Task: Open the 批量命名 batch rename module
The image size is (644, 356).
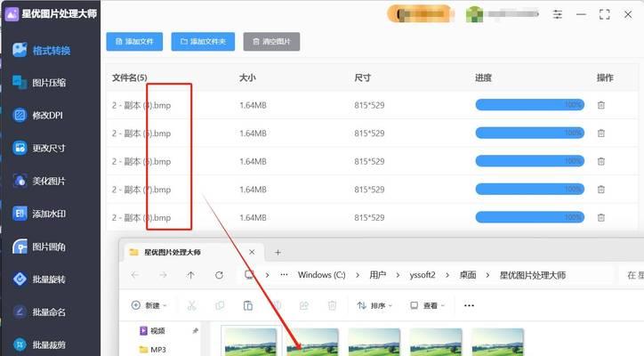Action: (x=39, y=312)
